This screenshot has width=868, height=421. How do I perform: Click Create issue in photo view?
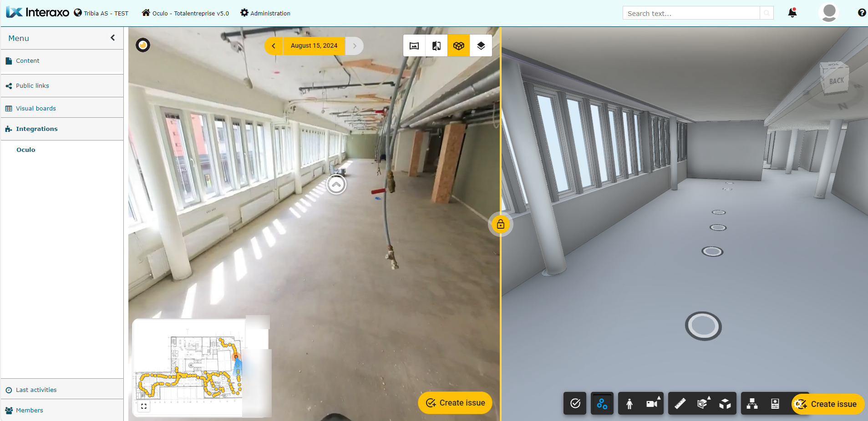455,403
